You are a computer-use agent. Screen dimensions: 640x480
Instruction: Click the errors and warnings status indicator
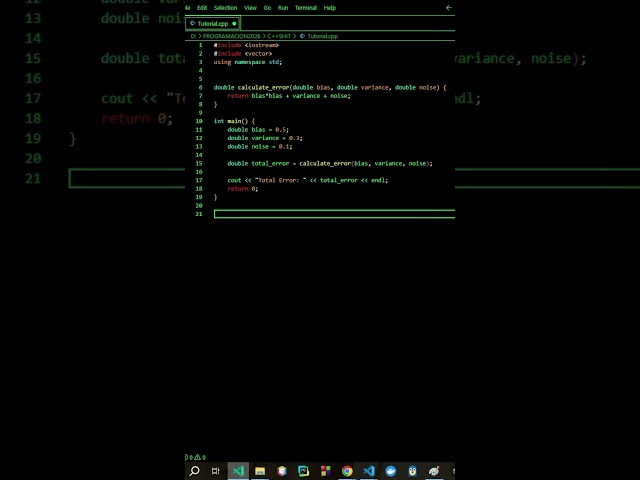(196, 457)
